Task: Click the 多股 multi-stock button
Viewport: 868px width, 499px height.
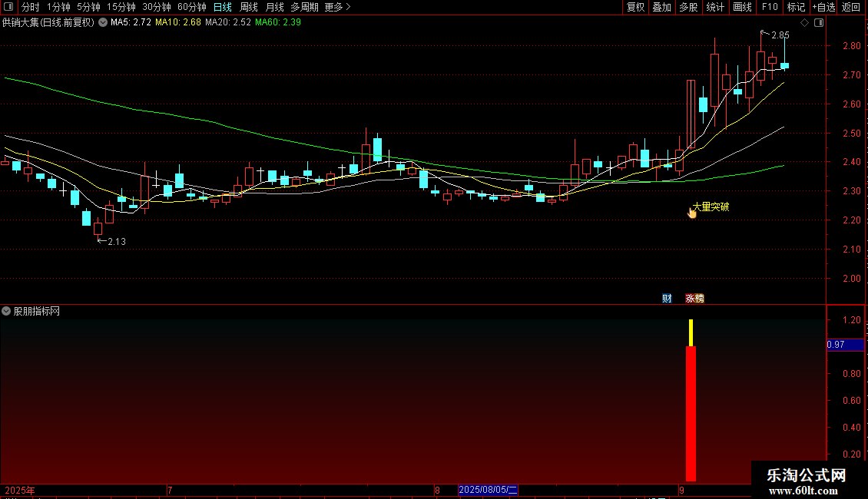Action: [x=688, y=7]
